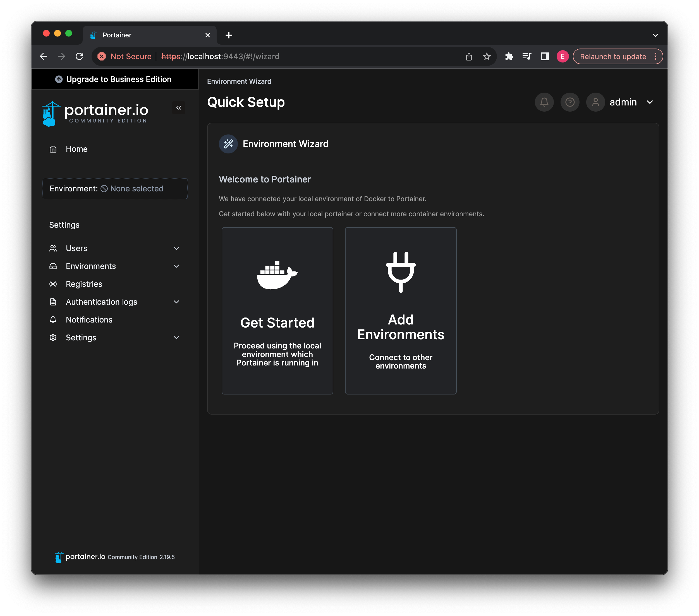Open the Settings item in sidebar
This screenshot has height=616, width=699.
(115, 337)
